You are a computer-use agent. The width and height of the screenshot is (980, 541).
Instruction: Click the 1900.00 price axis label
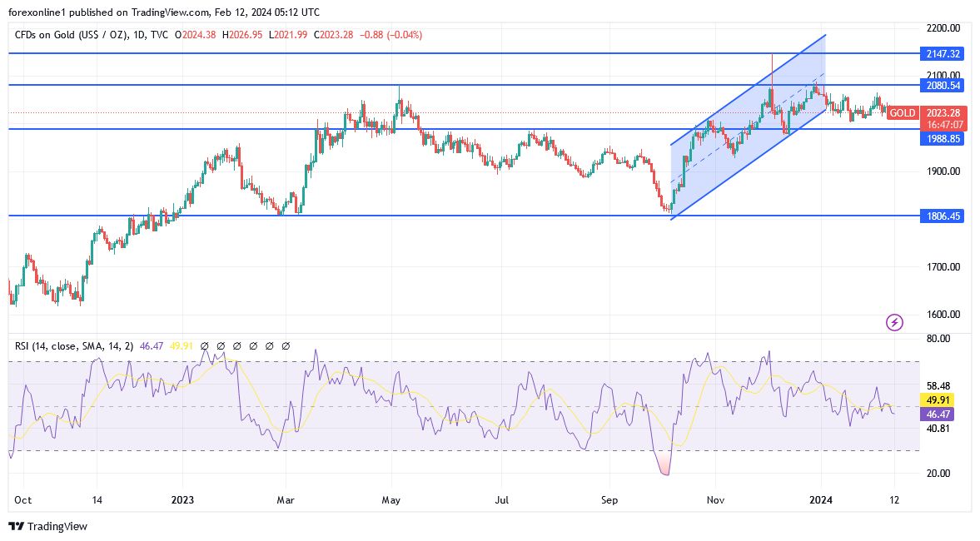pos(943,171)
